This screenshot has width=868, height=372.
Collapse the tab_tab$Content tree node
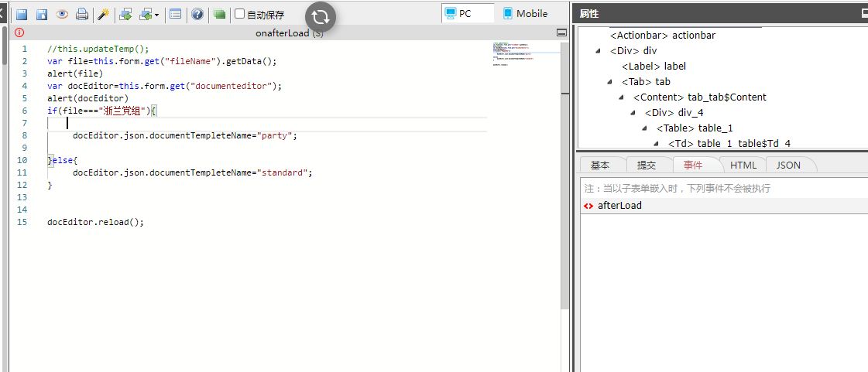pyautogui.click(x=621, y=97)
